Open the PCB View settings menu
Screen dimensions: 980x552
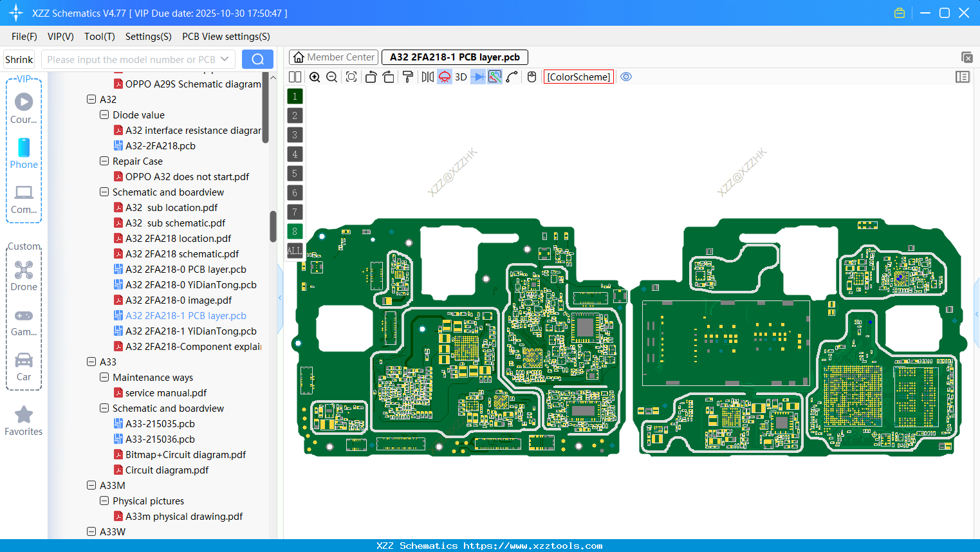pyautogui.click(x=226, y=37)
